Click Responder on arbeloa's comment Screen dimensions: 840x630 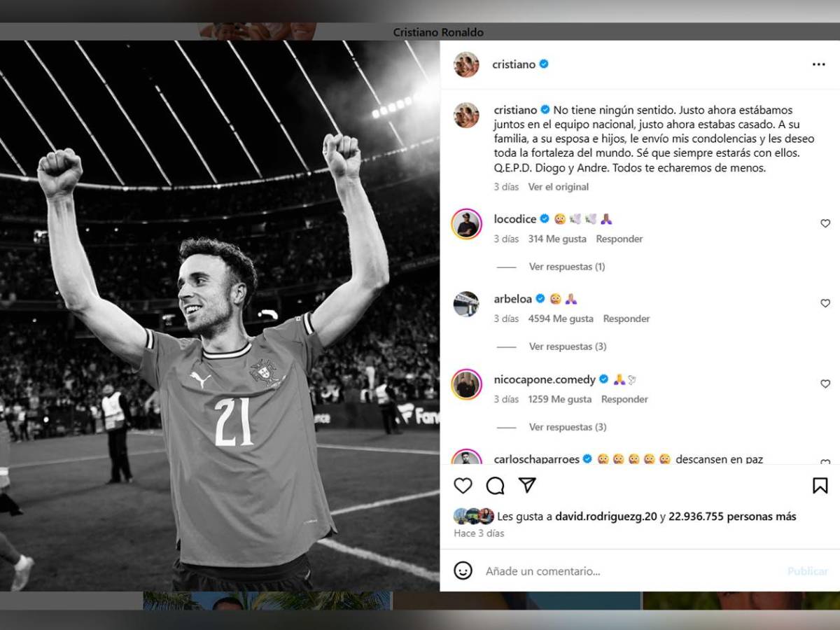click(626, 318)
